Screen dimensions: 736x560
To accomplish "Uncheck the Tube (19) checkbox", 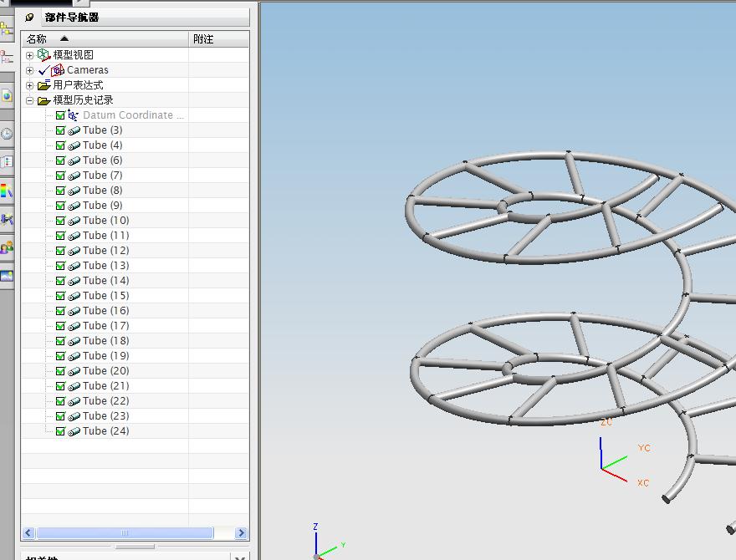I will 60,356.
